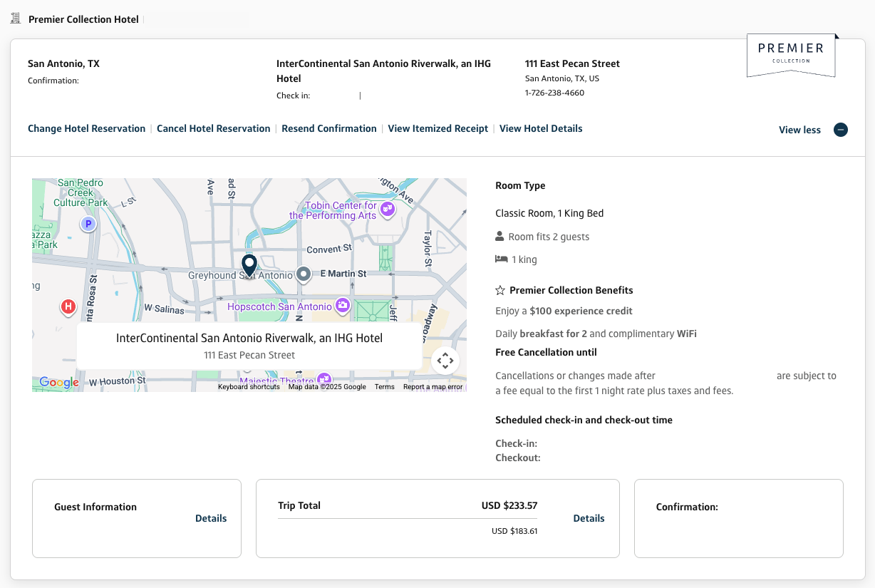Click the San Antonio, TX title
This screenshot has width=875, height=588.
63,63
